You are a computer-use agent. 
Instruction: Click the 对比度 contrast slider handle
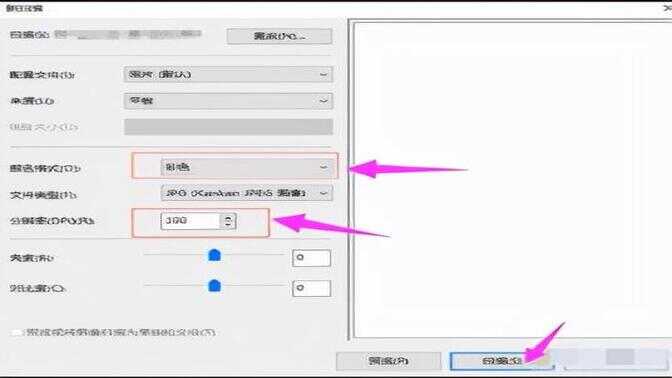coord(214,286)
